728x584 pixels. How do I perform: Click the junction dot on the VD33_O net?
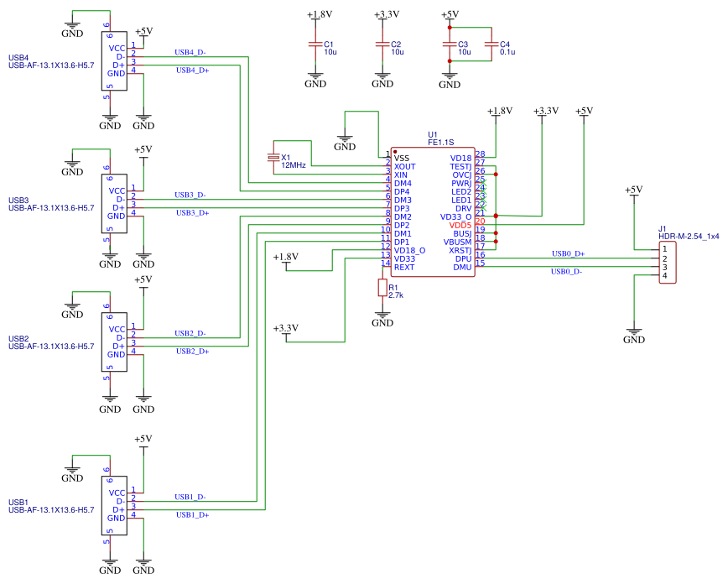click(x=496, y=216)
